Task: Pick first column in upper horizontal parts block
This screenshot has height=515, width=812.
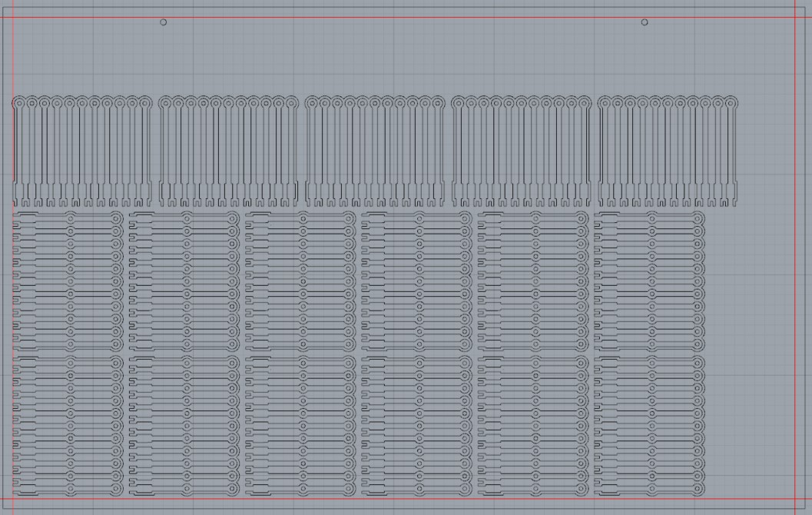Action: coord(68,281)
